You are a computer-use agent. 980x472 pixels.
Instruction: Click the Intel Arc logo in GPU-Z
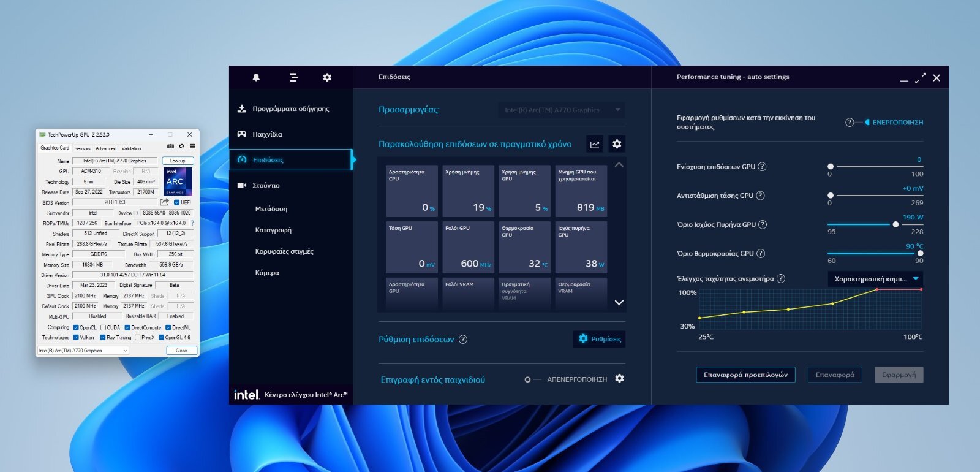178,181
